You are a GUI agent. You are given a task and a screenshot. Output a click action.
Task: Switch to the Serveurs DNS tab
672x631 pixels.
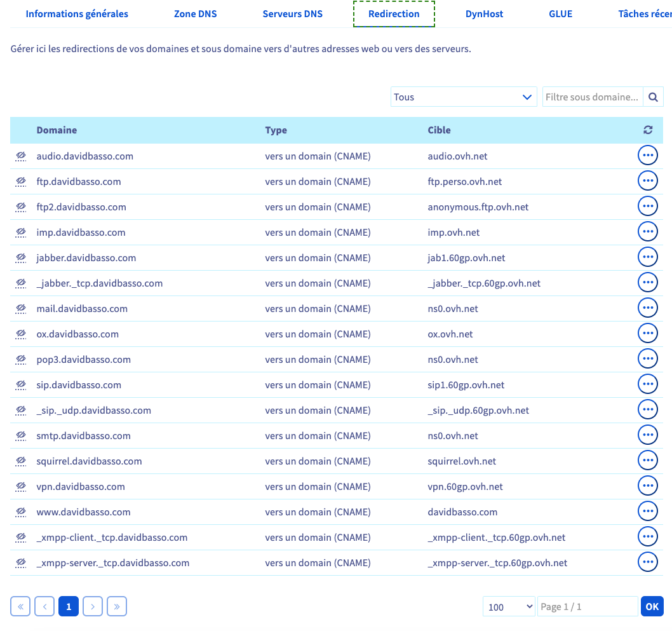coord(292,14)
